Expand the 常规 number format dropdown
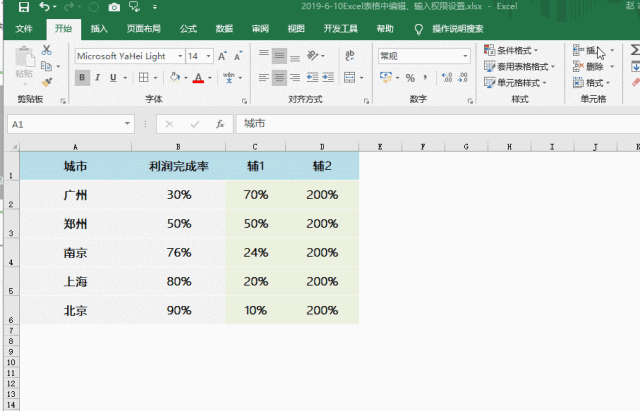 [x=465, y=56]
